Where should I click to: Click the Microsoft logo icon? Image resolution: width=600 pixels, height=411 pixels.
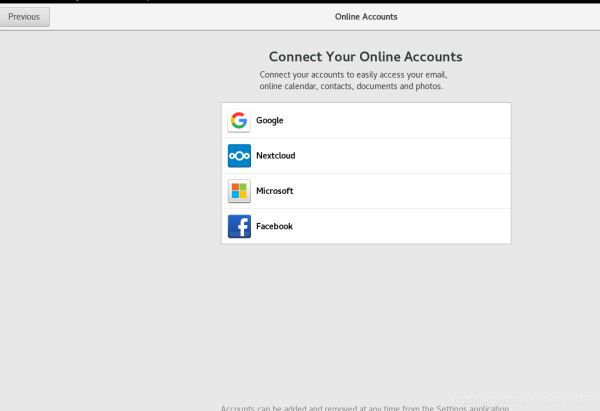coord(239,191)
